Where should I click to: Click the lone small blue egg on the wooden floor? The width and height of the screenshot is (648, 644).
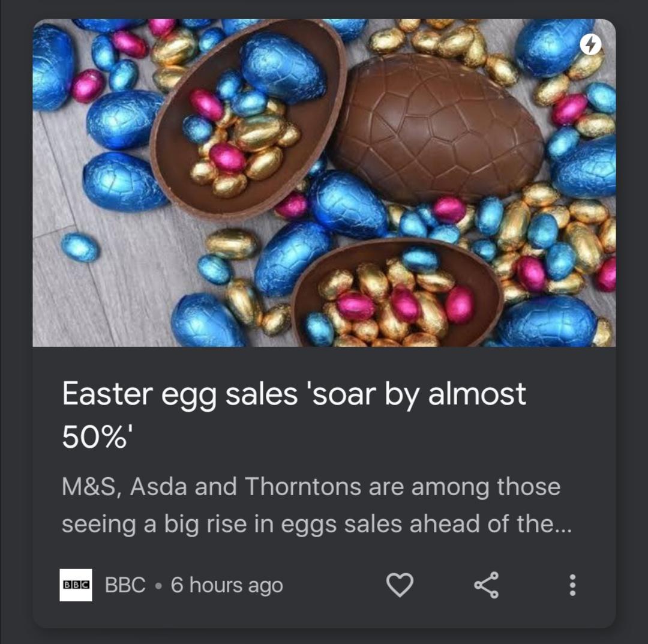coord(80,247)
